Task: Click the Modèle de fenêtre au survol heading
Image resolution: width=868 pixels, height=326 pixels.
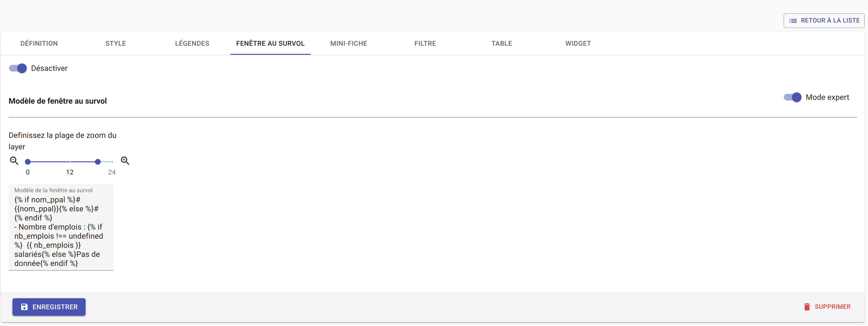Action: [58, 101]
